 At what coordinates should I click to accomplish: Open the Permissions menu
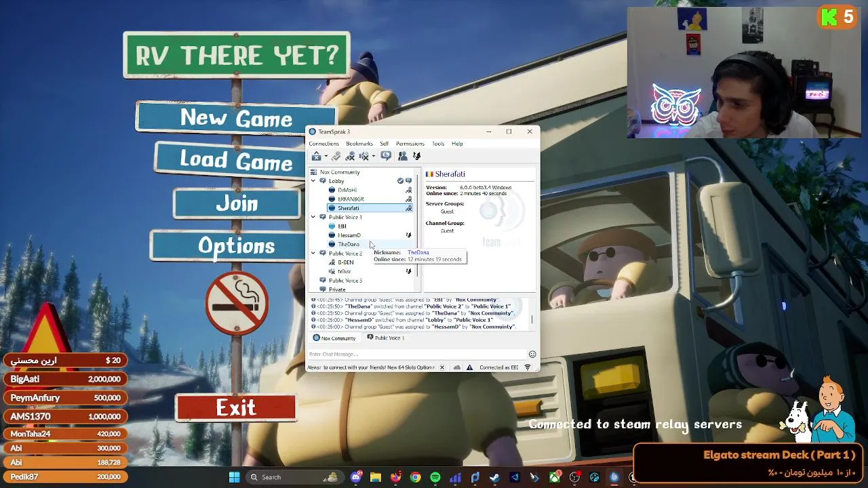(x=410, y=144)
